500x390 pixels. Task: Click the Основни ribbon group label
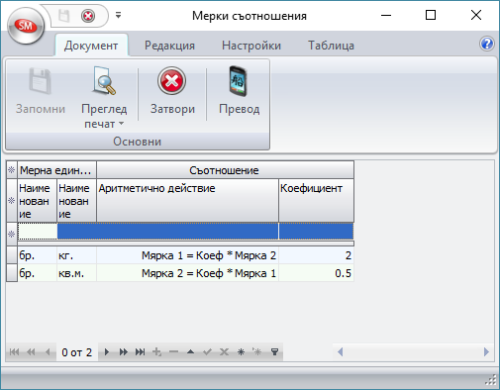click(137, 141)
